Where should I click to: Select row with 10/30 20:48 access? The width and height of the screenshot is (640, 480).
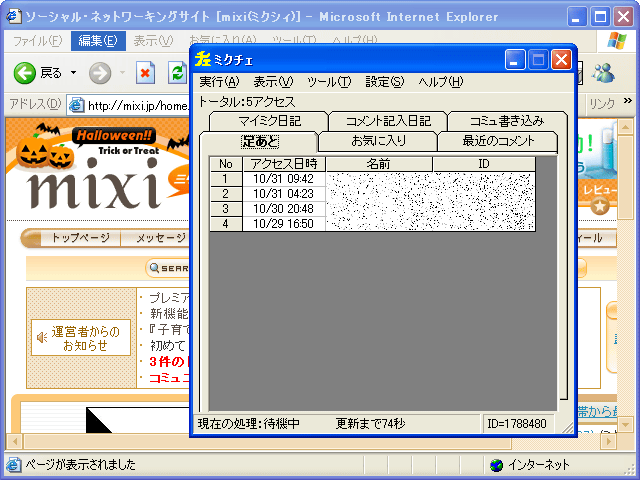click(372, 209)
